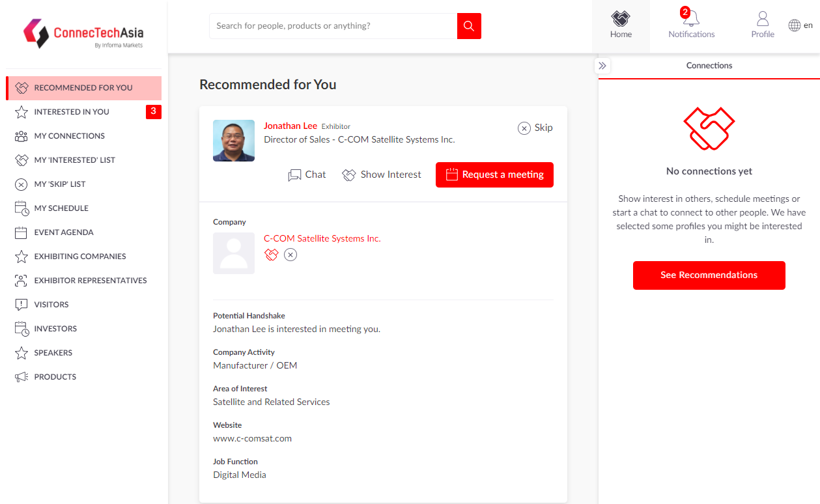
Task: Skip Jonathan Lee's recommendation
Action: pyautogui.click(x=535, y=128)
